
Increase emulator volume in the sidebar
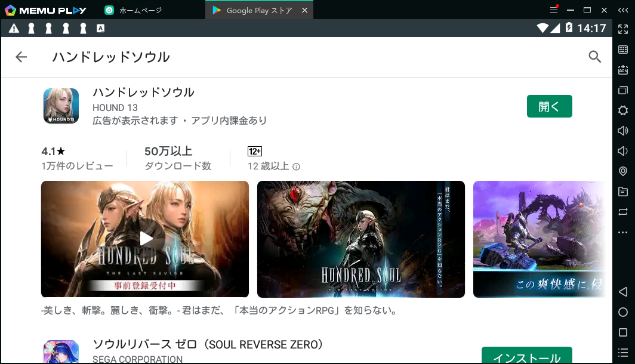[x=623, y=131]
